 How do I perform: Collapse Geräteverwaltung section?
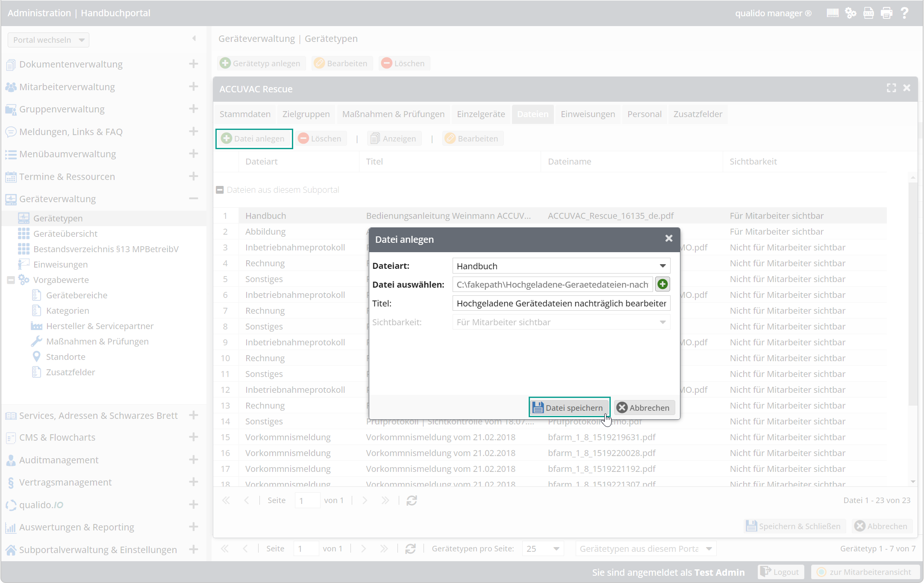pos(194,198)
